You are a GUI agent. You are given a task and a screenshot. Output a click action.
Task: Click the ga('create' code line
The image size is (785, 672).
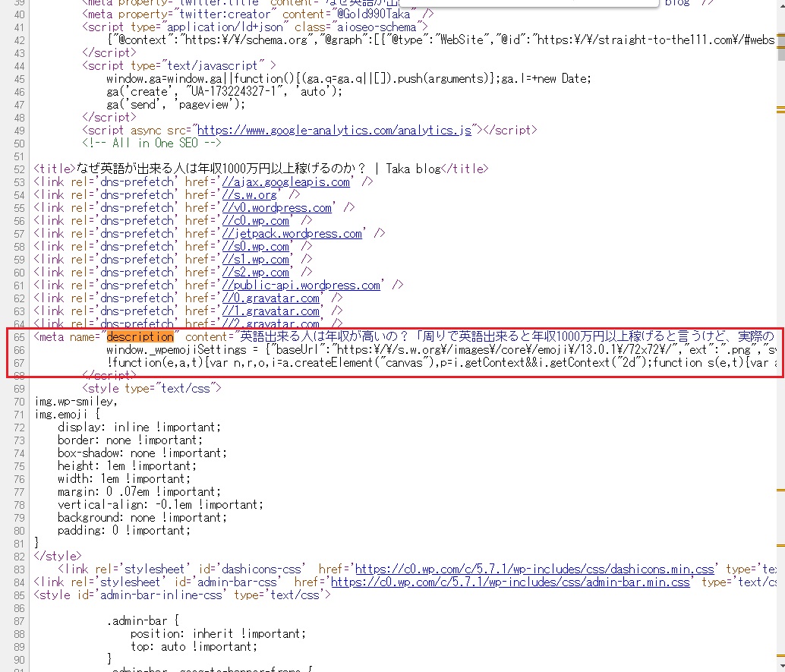tap(224, 92)
